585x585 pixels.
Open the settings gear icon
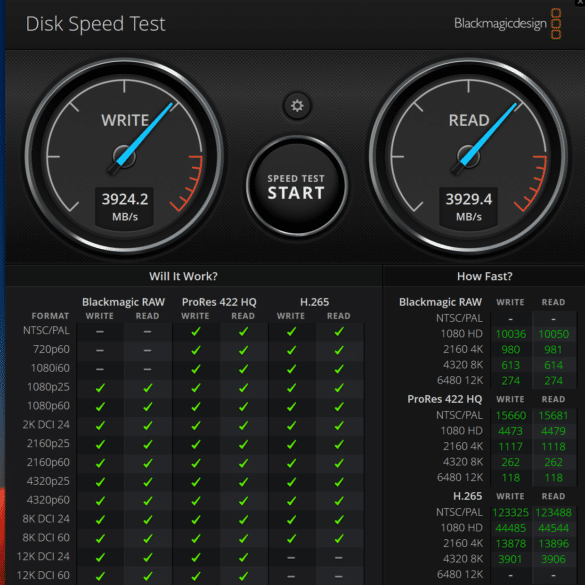click(x=297, y=106)
